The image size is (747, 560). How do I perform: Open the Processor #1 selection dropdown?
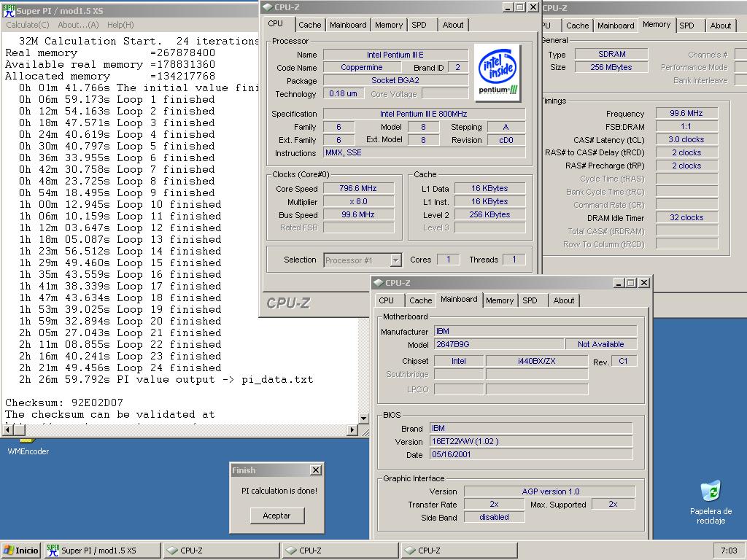pos(363,260)
